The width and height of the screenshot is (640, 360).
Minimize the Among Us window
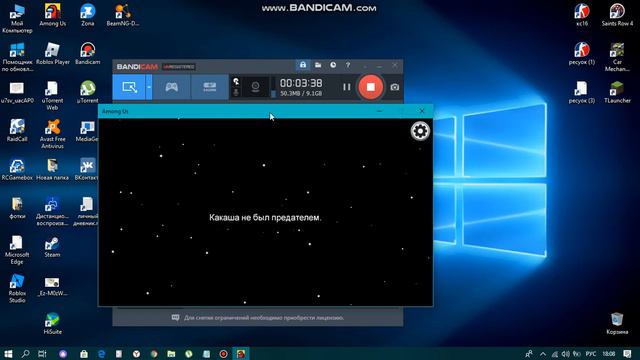379,111
